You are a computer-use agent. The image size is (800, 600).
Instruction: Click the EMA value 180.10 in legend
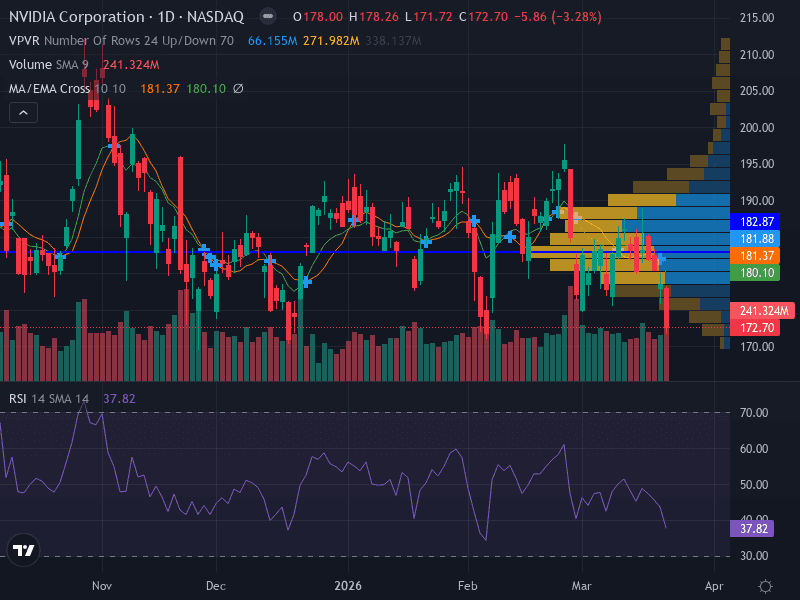pyautogui.click(x=206, y=89)
